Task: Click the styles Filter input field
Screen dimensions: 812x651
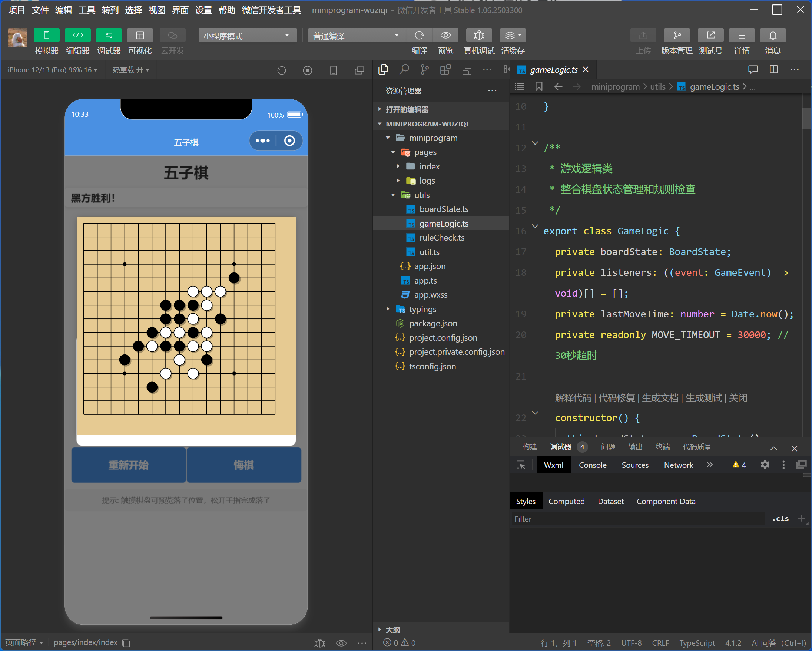Action: tap(636, 519)
